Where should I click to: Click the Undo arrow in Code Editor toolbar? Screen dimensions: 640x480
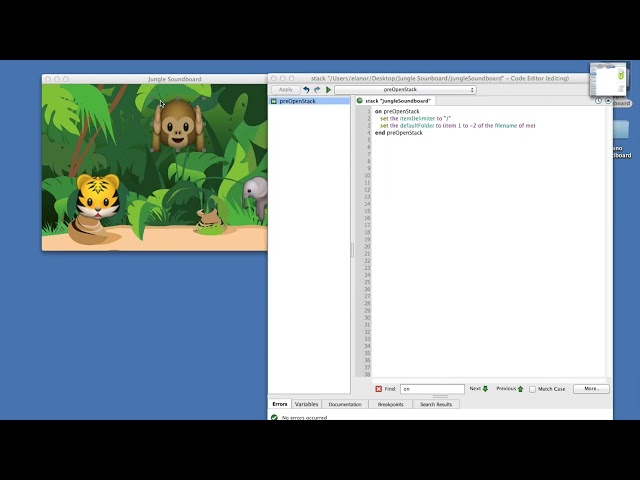tap(306, 90)
